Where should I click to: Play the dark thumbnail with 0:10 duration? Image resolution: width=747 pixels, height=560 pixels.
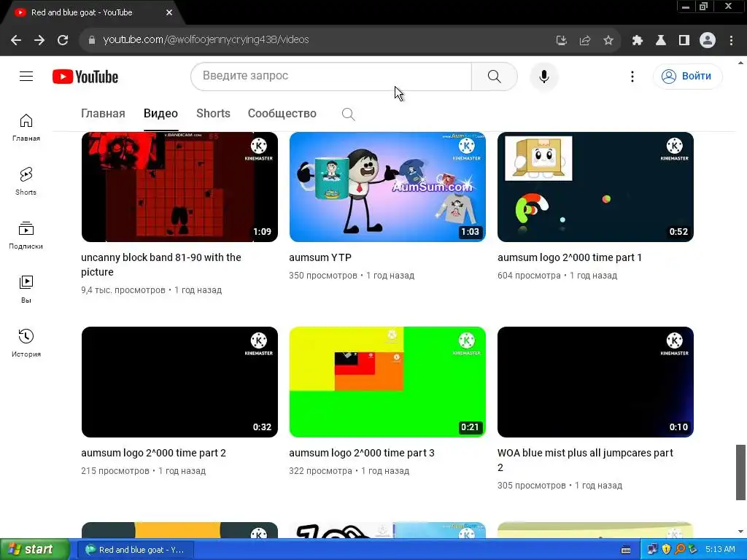[595, 382]
